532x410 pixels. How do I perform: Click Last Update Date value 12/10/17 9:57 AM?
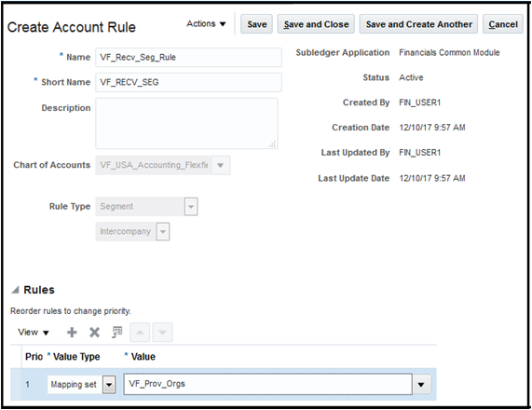tap(432, 179)
